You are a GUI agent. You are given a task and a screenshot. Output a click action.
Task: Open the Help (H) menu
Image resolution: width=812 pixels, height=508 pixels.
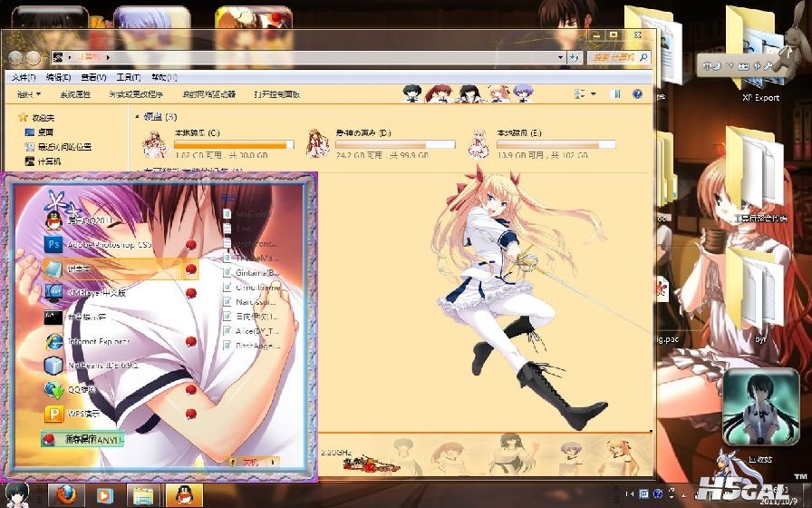pyautogui.click(x=164, y=77)
